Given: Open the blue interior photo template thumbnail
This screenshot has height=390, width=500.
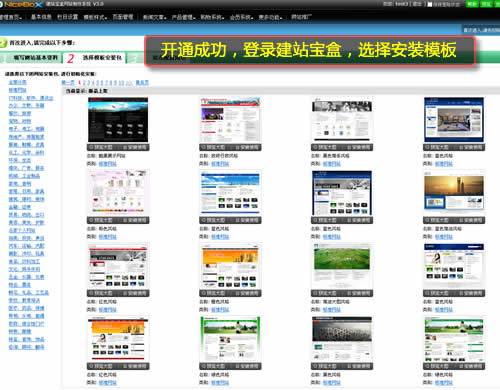Looking at the screenshot, I should tap(454, 120).
